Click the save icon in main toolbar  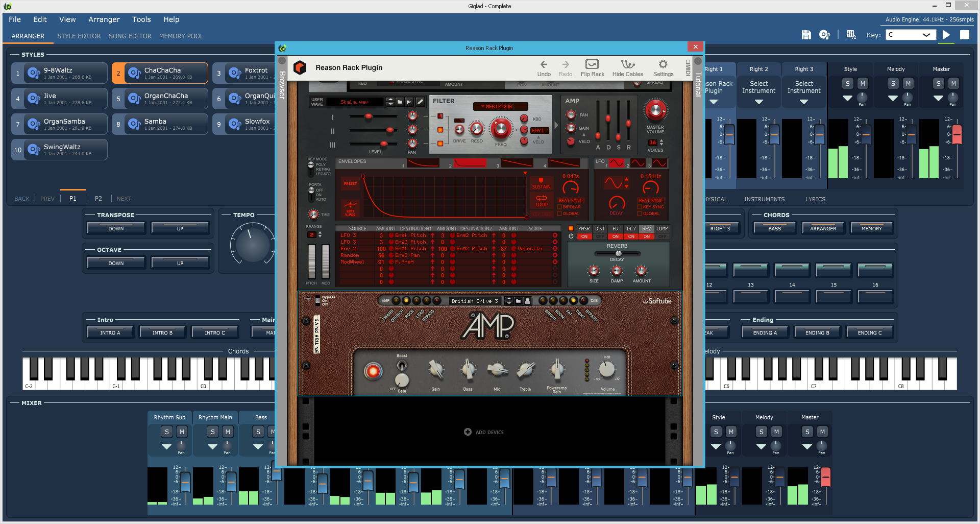click(806, 35)
